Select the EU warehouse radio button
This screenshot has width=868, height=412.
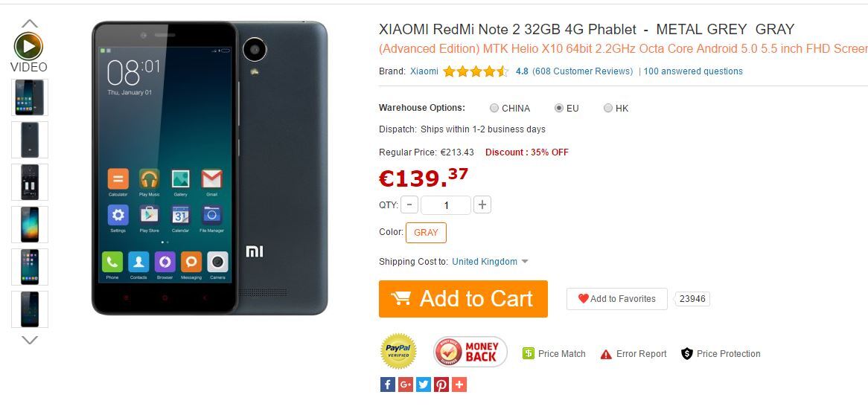tap(558, 109)
